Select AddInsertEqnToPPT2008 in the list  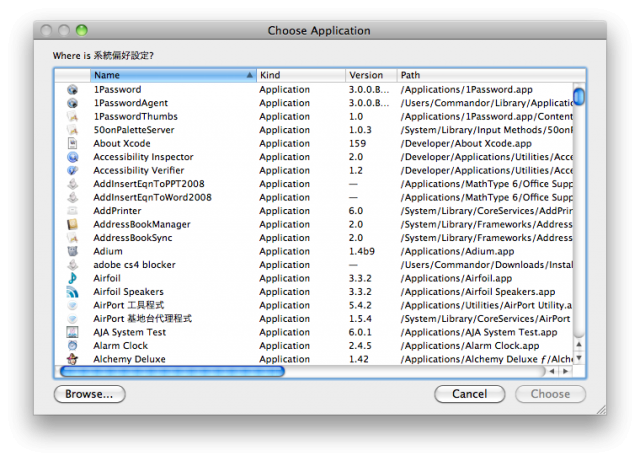[149, 184]
